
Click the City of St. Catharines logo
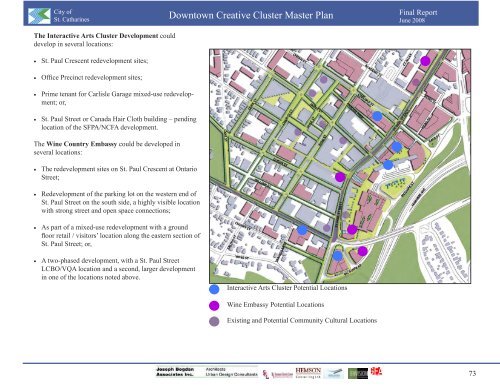tap(39, 16)
